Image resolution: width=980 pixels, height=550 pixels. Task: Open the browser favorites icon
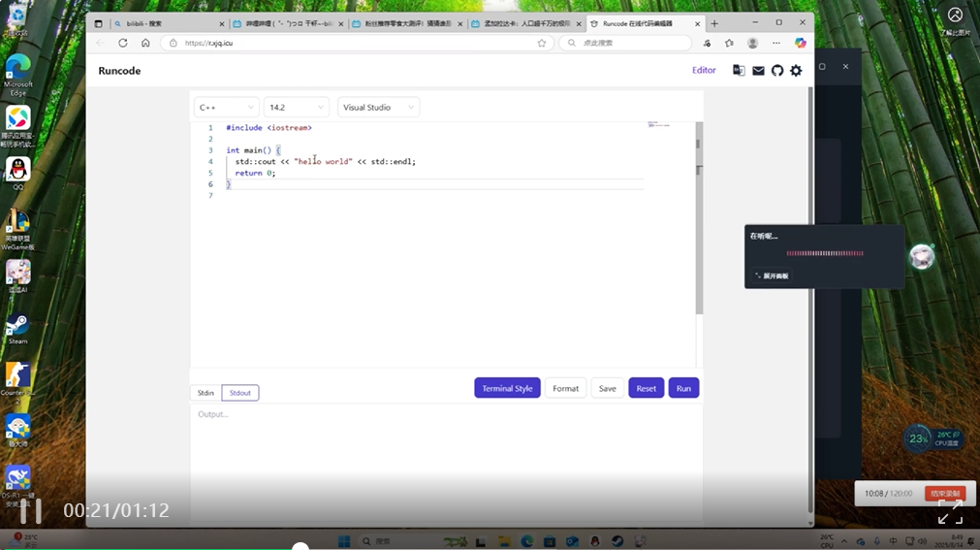click(x=729, y=44)
